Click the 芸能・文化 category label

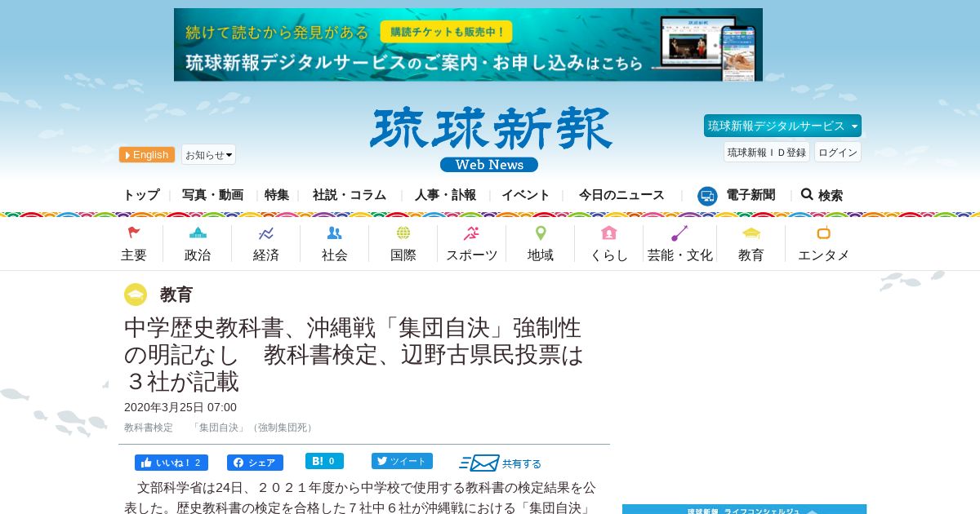680,255
